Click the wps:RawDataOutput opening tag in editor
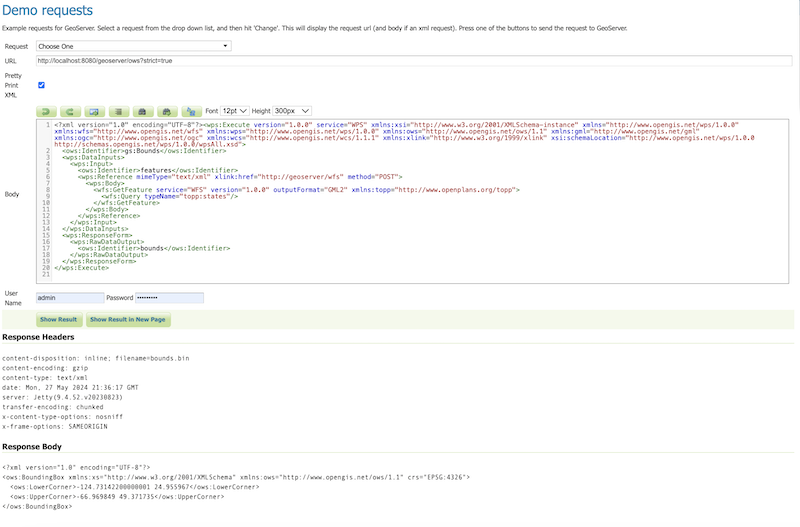Image resolution: width=800 pixels, height=527 pixels. coord(108,242)
